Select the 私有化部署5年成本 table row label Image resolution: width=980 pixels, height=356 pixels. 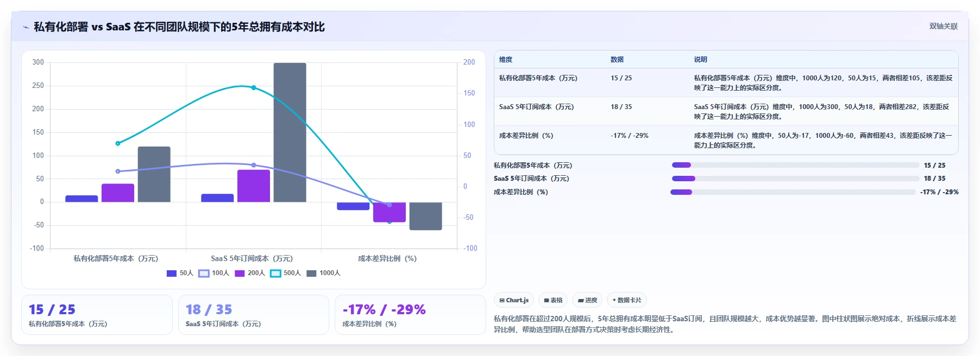[x=538, y=78]
